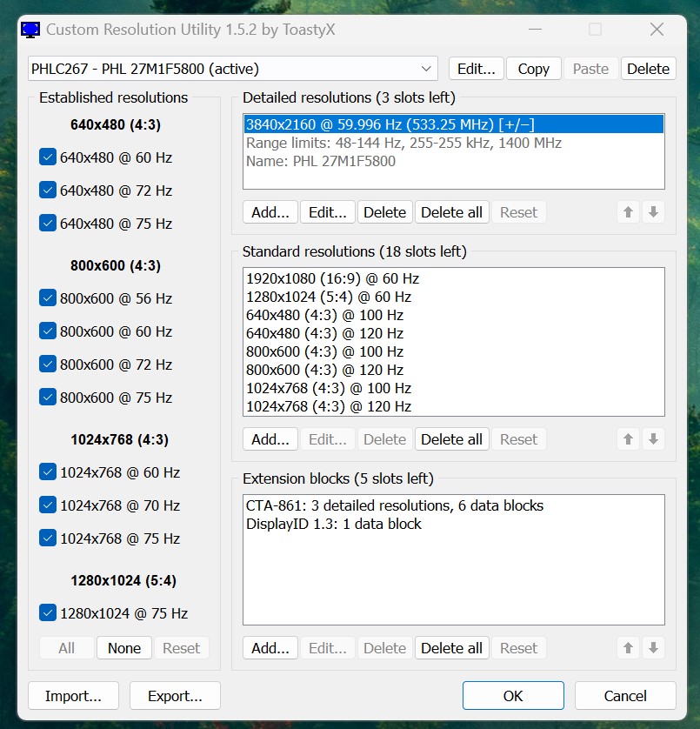700x729 pixels.
Task: Toggle 1024x768 @ 70 Hz checkbox
Action: pos(48,505)
